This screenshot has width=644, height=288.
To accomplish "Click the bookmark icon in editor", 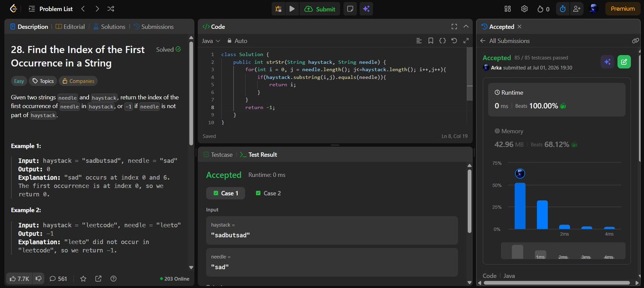I will 431,41.
